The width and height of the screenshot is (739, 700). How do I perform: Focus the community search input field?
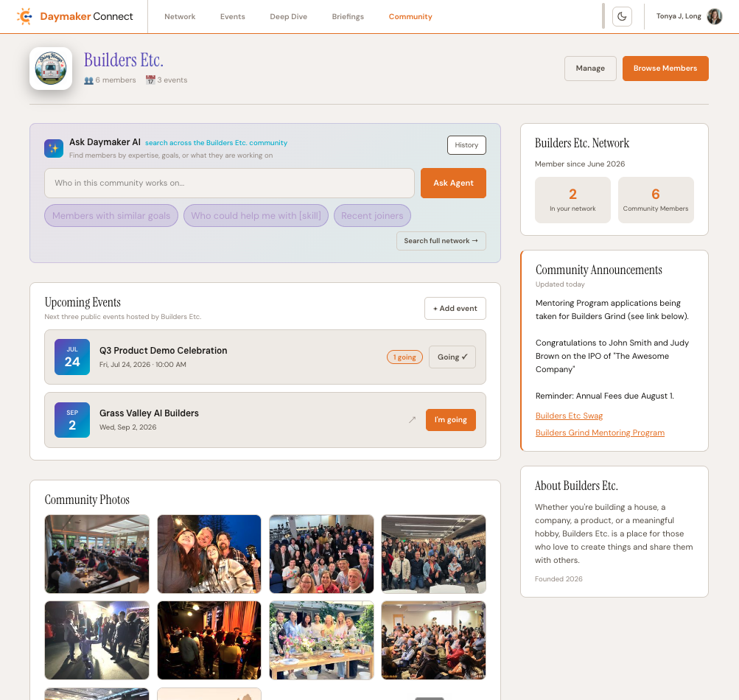point(230,183)
